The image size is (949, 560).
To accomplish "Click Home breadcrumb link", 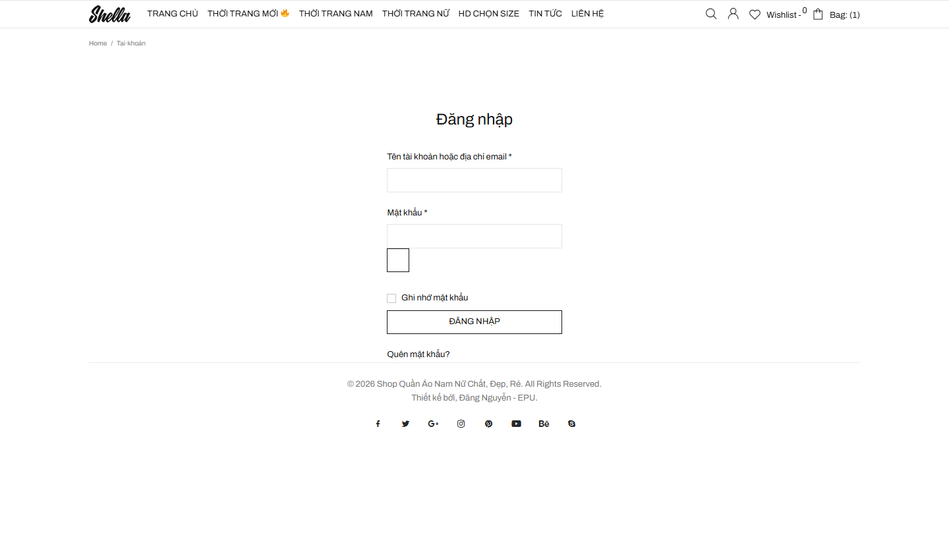I will [x=98, y=43].
